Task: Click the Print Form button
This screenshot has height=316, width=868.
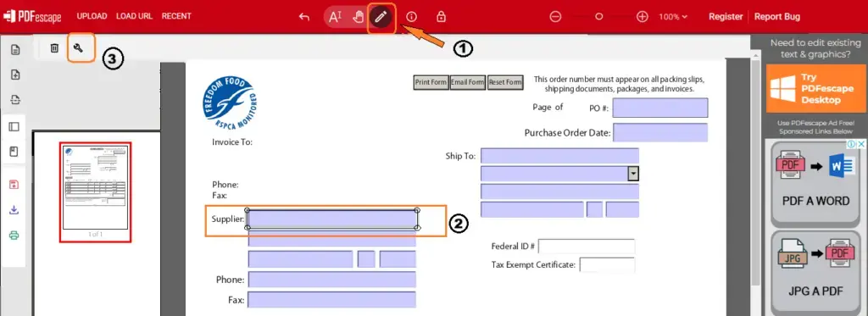Action: (431, 82)
